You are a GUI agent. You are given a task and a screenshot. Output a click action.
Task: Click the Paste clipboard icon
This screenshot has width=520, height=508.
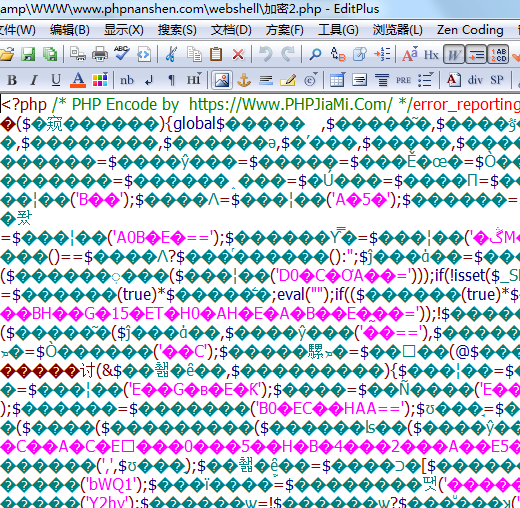pyautogui.click(x=216, y=54)
